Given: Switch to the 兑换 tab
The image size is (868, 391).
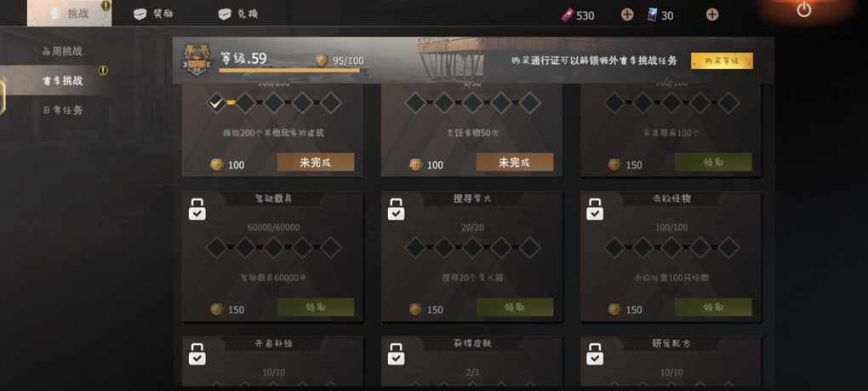Looking at the screenshot, I should click(x=238, y=14).
